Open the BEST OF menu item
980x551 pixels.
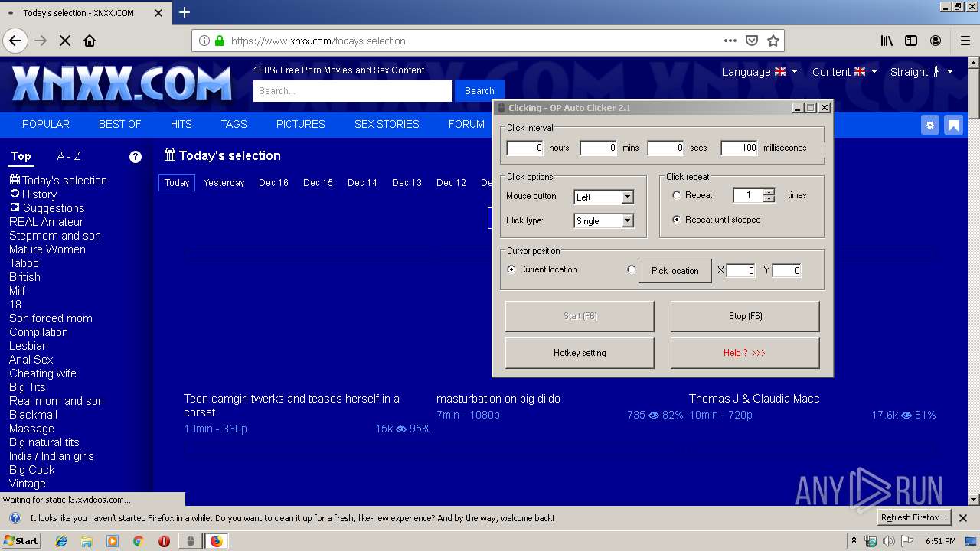coord(119,124)
